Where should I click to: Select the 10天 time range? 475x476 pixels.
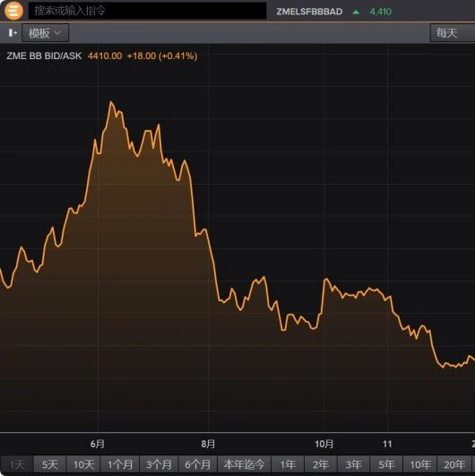[x=83, y=464]
